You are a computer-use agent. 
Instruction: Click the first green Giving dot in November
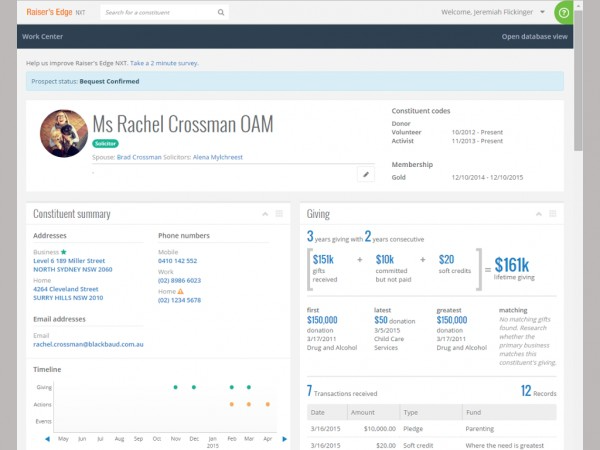tap(176, 387)
